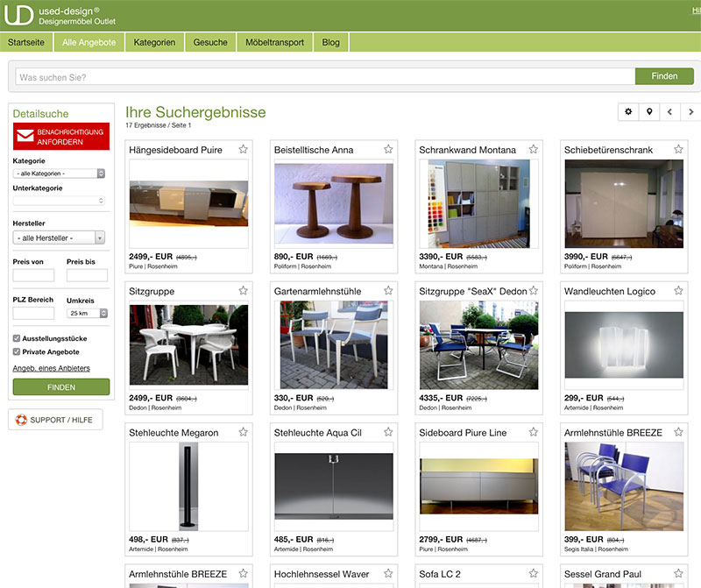Go to next results page arrow
The height and width of the screenshot is (588, 701).
point(691,112)
